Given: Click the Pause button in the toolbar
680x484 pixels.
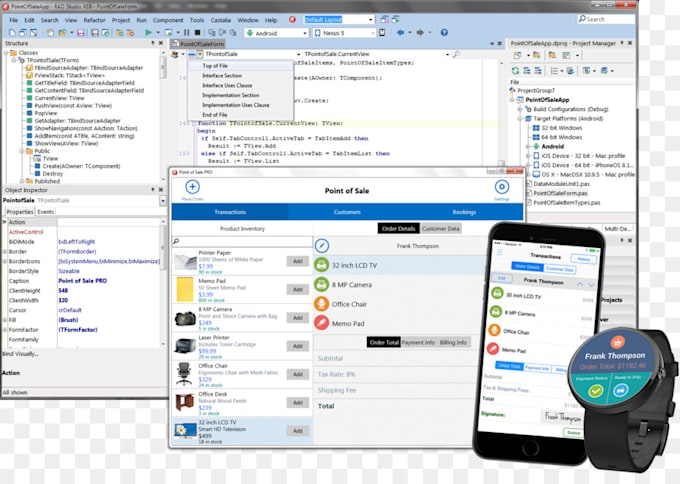Looking at the screenshot, I should coord(186,33).
